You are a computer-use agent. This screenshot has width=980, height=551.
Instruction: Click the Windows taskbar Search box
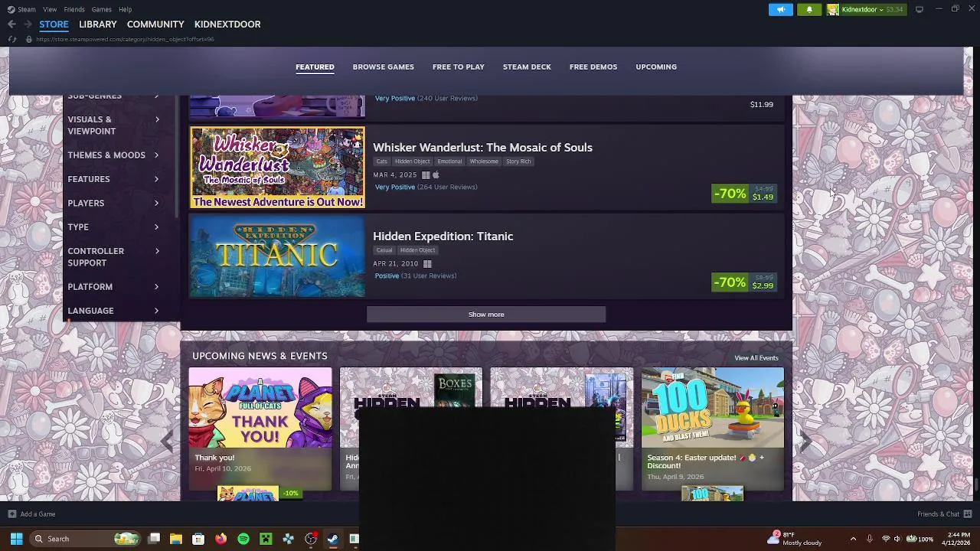coord(86,539)
